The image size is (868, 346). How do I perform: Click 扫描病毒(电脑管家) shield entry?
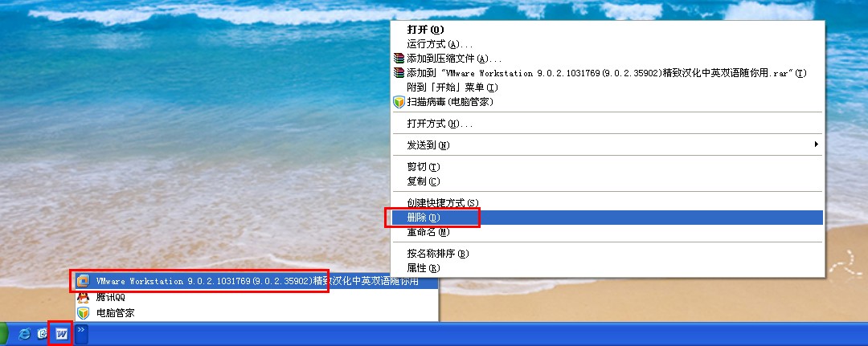click(x=608, y=102)
